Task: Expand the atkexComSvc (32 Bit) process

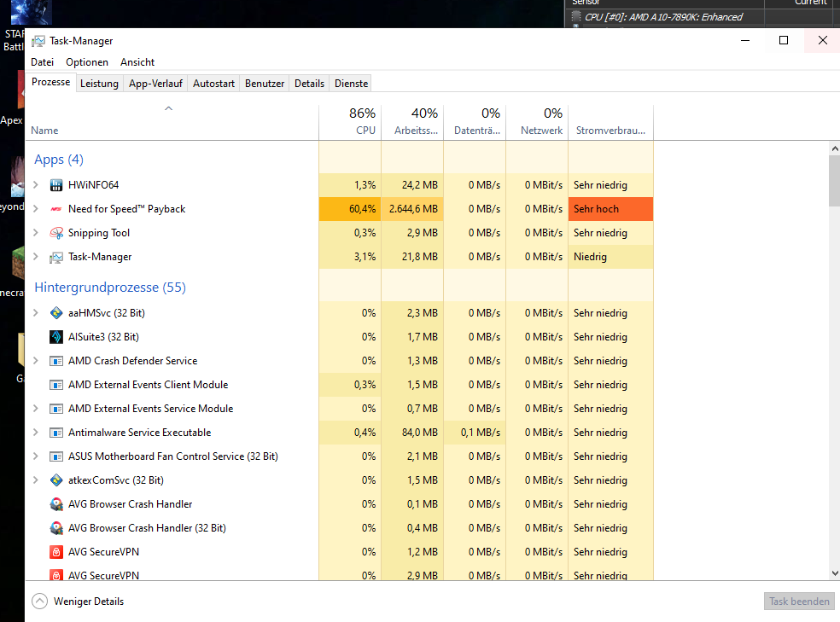Action: 36,480
